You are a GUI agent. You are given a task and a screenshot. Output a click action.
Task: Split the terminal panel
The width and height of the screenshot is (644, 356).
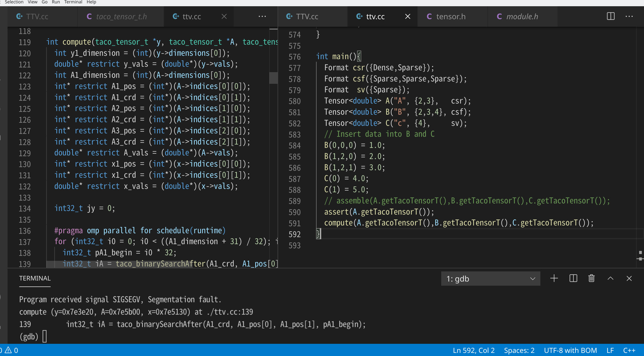573,278
